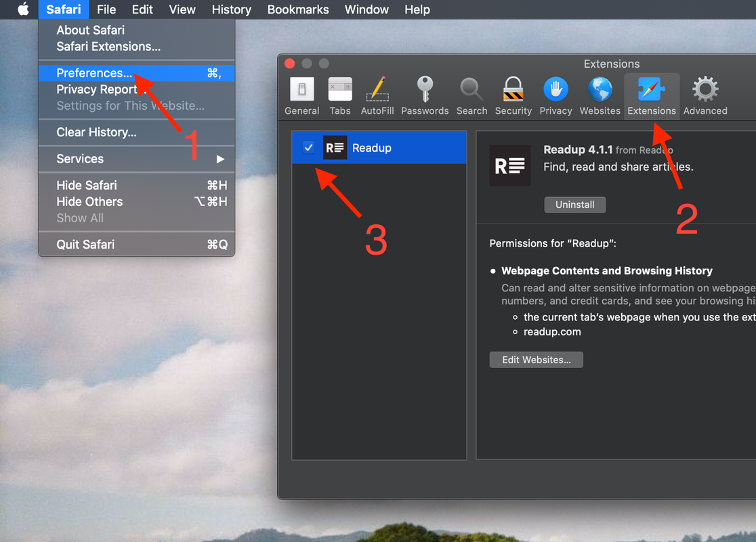Open the File menu
This screenshot has width=756, height=542.
tap(106, 9)
